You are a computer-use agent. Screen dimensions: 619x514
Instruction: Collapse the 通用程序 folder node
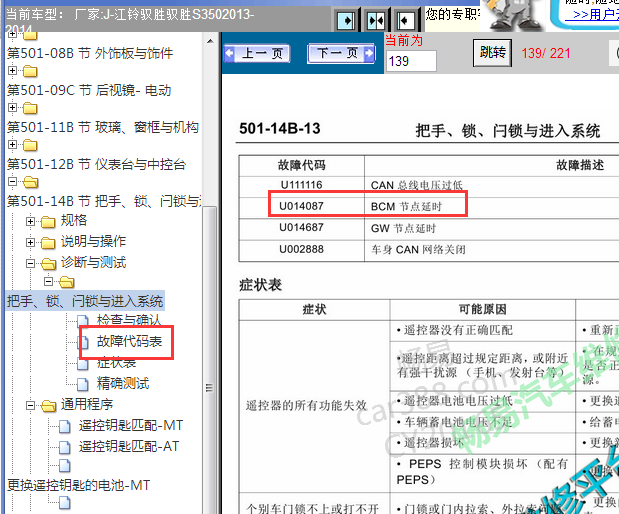(x=30, y=405)
